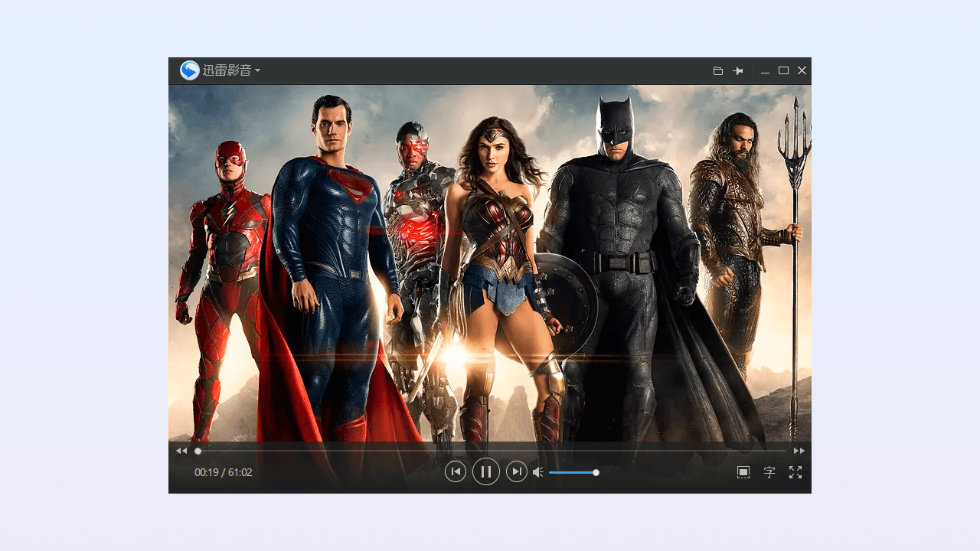Click the volume slider handle
The image size is (980, 551).
(596, 473)
